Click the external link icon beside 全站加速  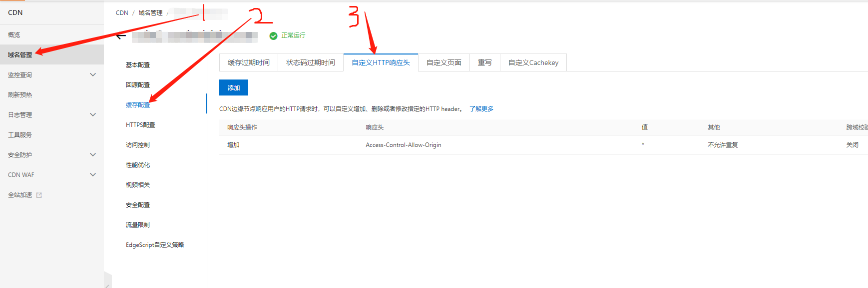(39, 195)
